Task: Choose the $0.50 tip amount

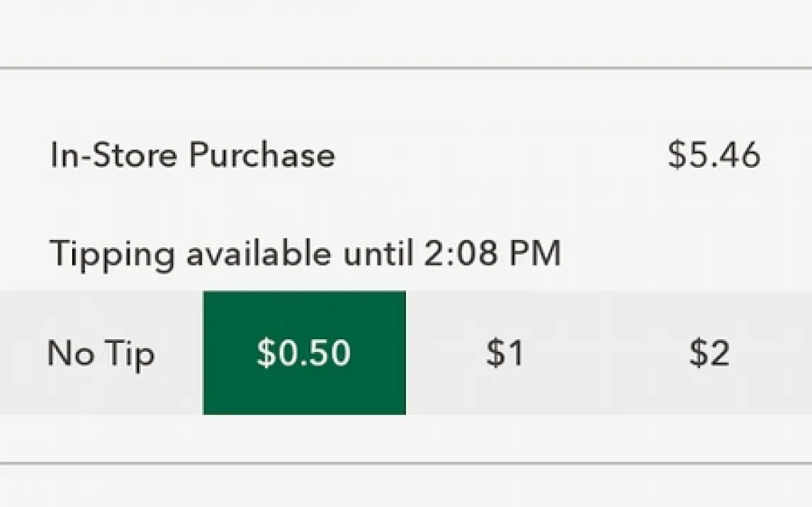Action: pos(304,353)
